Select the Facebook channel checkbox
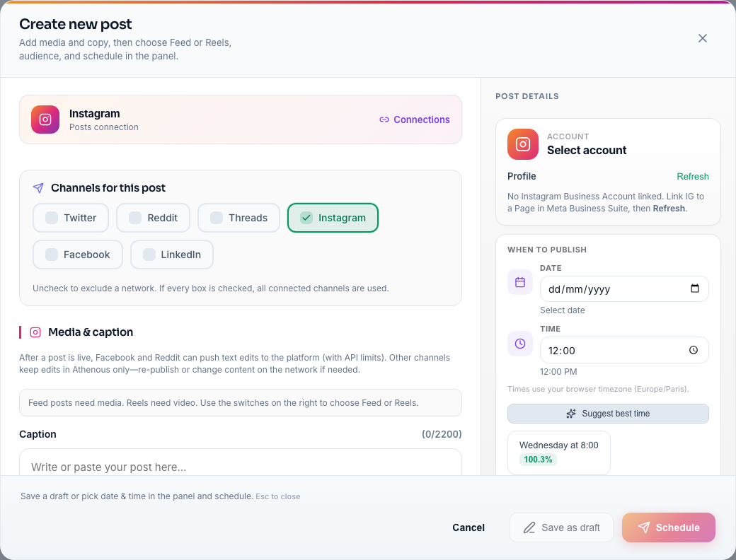The image size is (736, 560). pos(52,255)
